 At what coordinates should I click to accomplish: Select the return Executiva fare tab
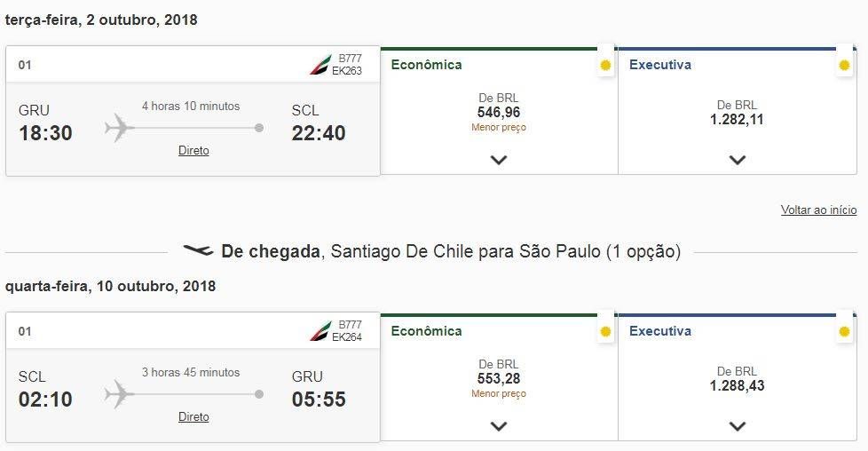coord(660,331)
